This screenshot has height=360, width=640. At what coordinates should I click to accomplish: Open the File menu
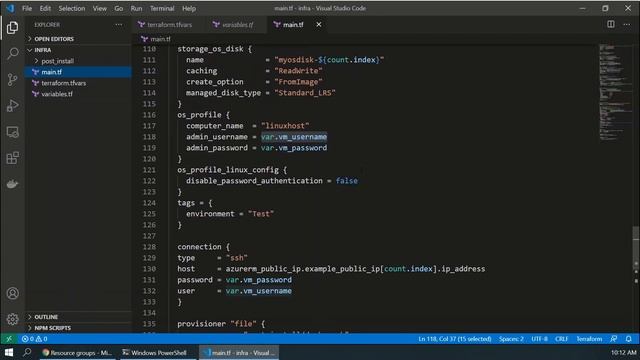(27, 8)
